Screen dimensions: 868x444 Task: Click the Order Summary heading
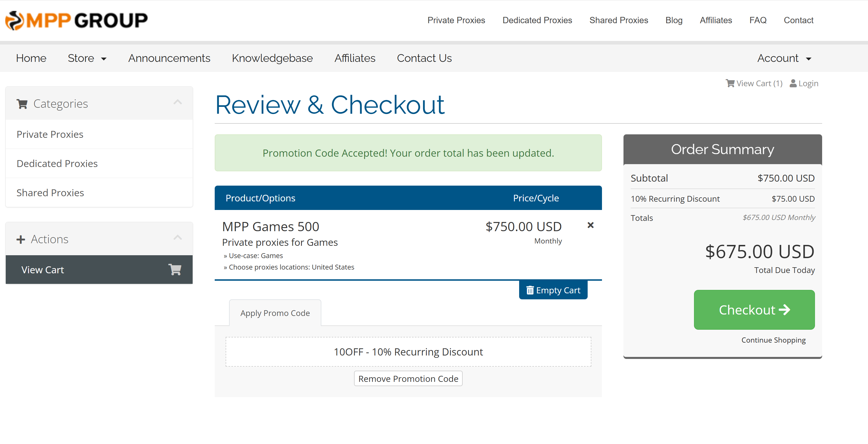pyautogui.click(x=722, y=149)
